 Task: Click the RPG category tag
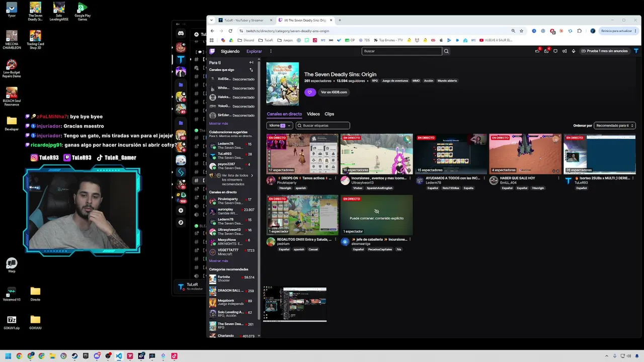pos(375,81)
